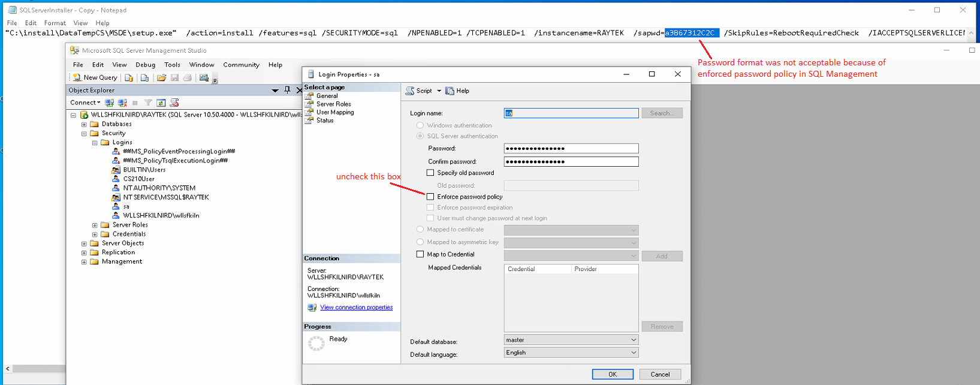
Task: Open the Server Roles page in Login Properties
Action: [x=333, y=104]
